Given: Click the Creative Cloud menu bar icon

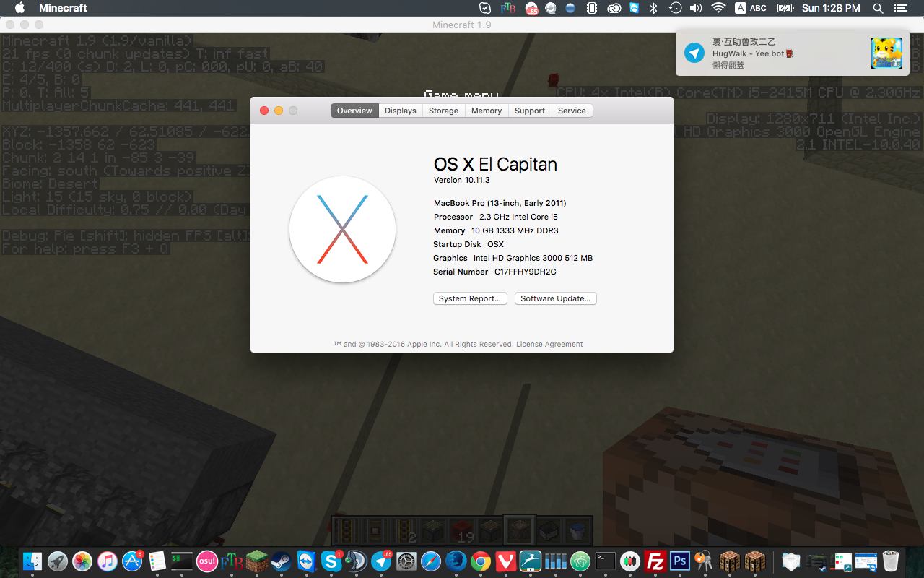Looking at the screenshot, I should click(x=614, y=8).
